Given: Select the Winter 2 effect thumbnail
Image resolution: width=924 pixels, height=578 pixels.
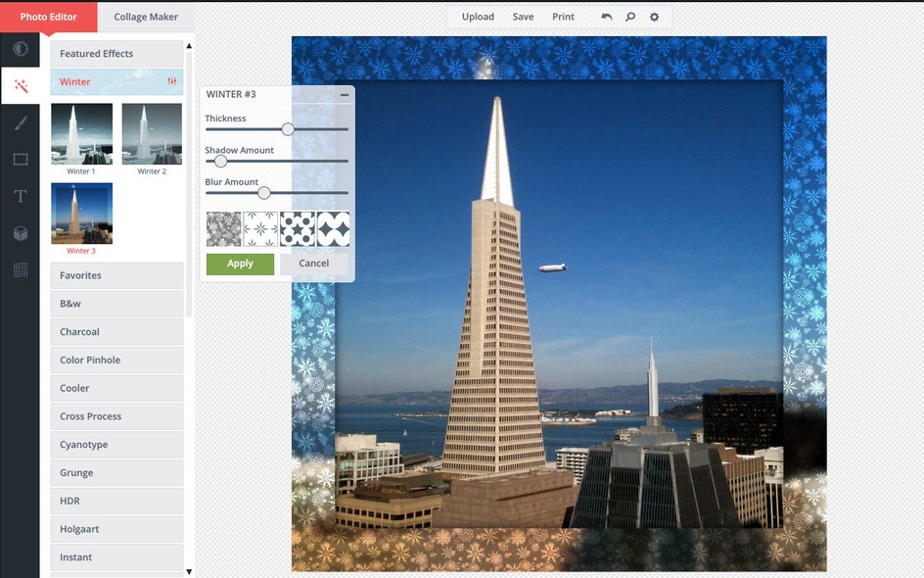Looking at the screenshot, I should tap(152, 134).
